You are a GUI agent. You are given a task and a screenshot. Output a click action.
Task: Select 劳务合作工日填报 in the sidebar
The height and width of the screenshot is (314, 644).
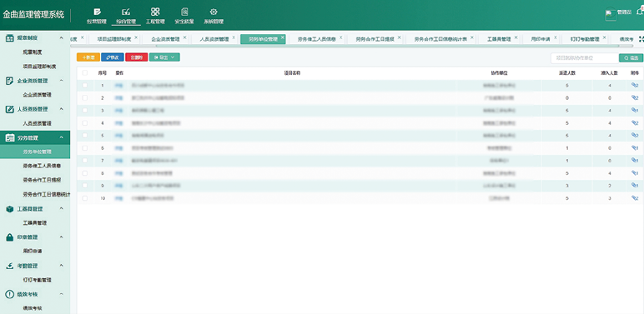(42, 180)
